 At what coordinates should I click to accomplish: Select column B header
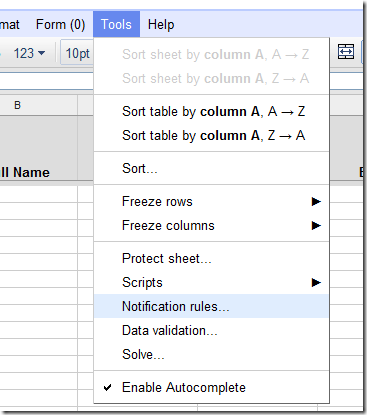[x=18, y=105]
